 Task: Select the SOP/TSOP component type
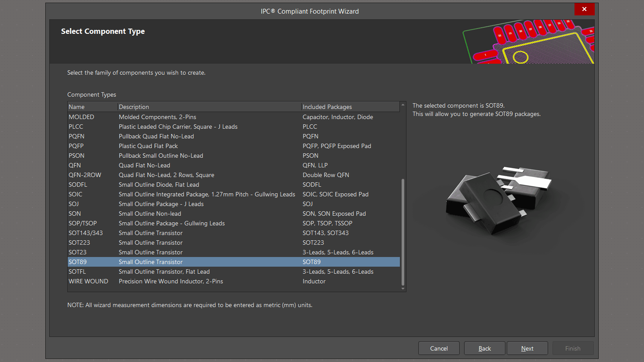83,223
